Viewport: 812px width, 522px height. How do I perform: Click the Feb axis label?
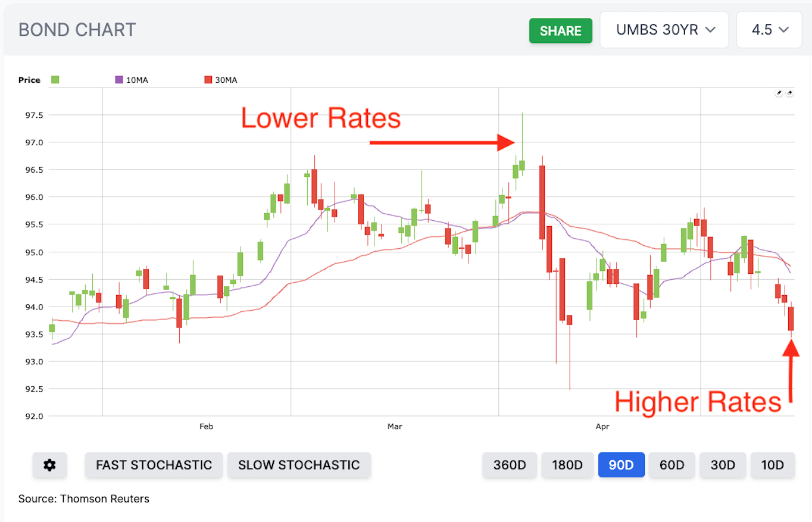[x=206, y=427]
